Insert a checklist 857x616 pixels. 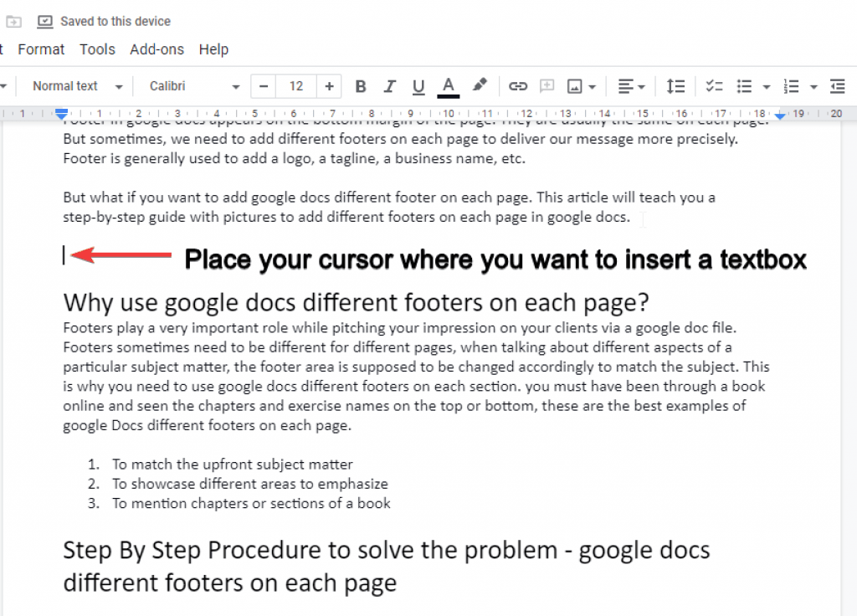[714, 86]
